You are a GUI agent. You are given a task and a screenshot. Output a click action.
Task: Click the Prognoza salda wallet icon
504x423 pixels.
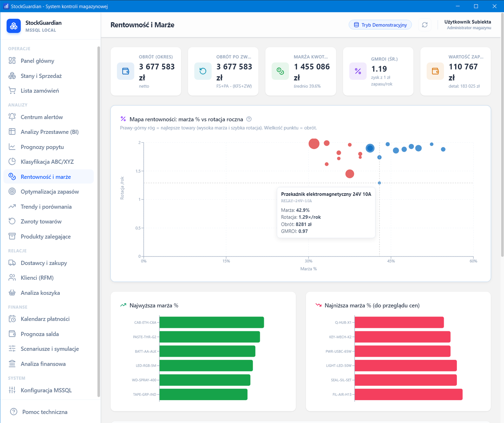(x=12, y=334)
